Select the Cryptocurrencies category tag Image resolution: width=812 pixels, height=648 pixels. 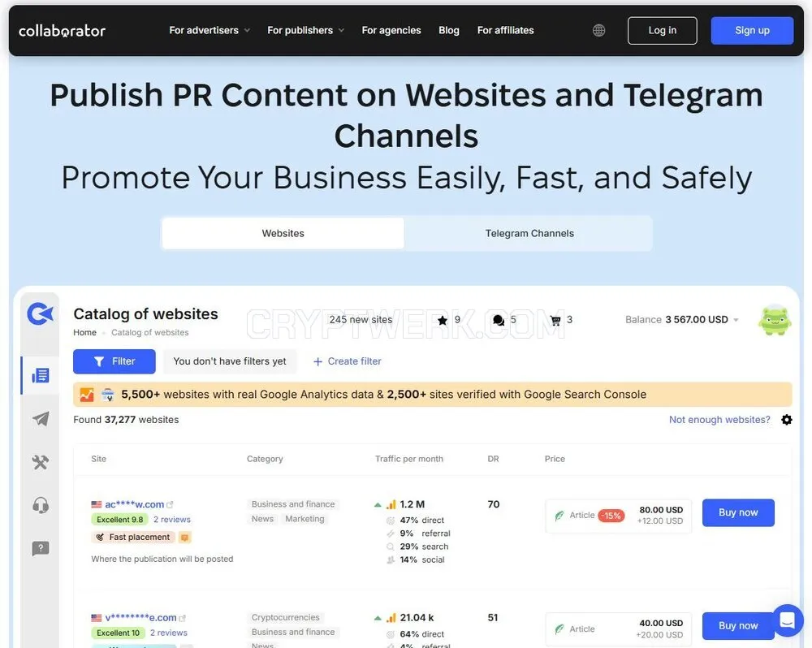pyautogui.click(x=285, y=617)
